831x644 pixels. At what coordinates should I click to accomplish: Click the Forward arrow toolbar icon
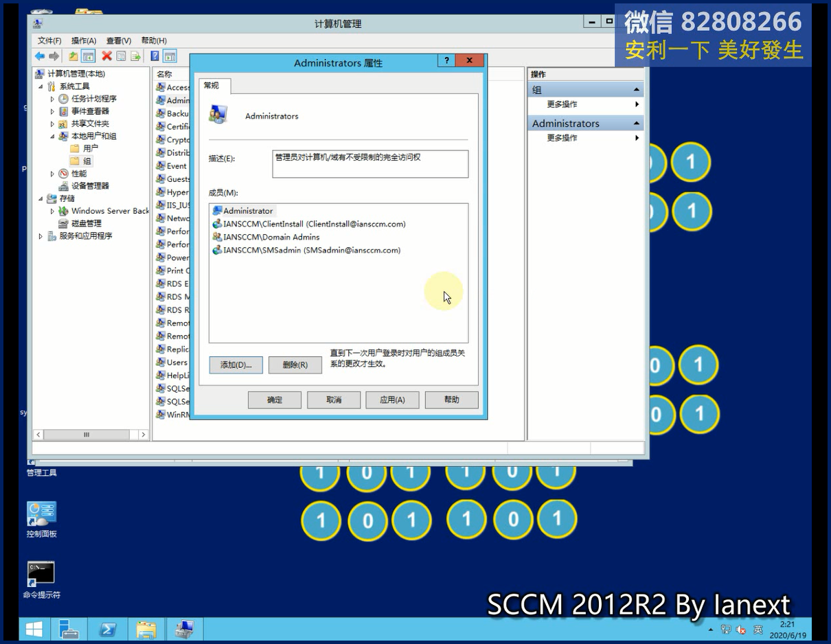[x=54, y=56]
